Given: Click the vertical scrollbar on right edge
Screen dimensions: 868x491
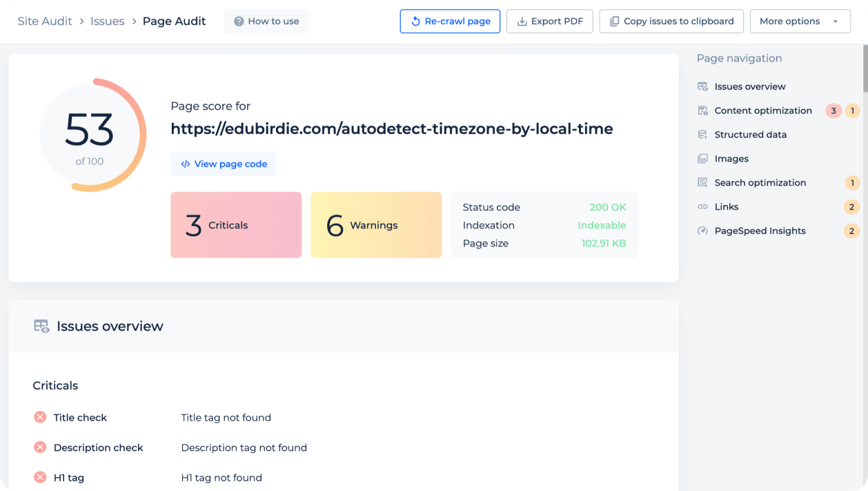Looking at the screenshot, I should [x=865, y=68].
